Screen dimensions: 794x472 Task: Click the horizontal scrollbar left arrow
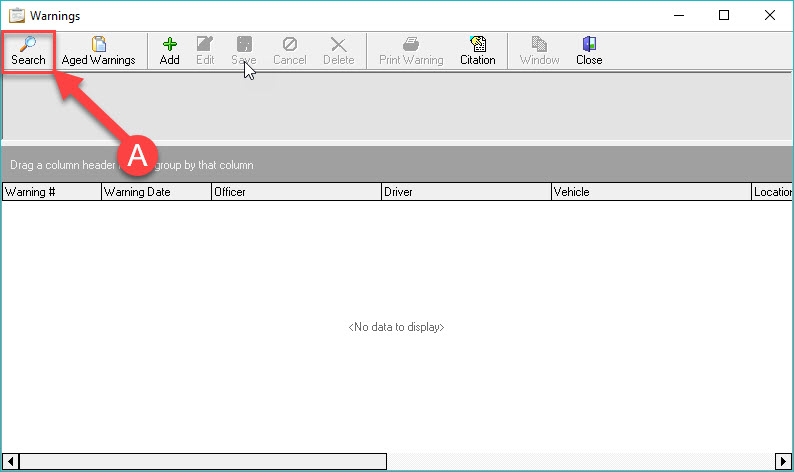tap(9, 461)
